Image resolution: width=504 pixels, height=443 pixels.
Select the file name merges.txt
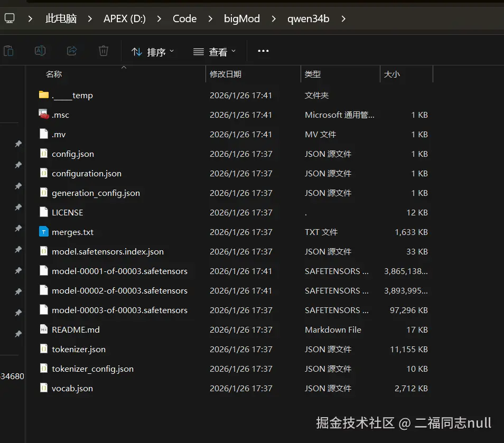pyautogui.click(x=73, y=232)
